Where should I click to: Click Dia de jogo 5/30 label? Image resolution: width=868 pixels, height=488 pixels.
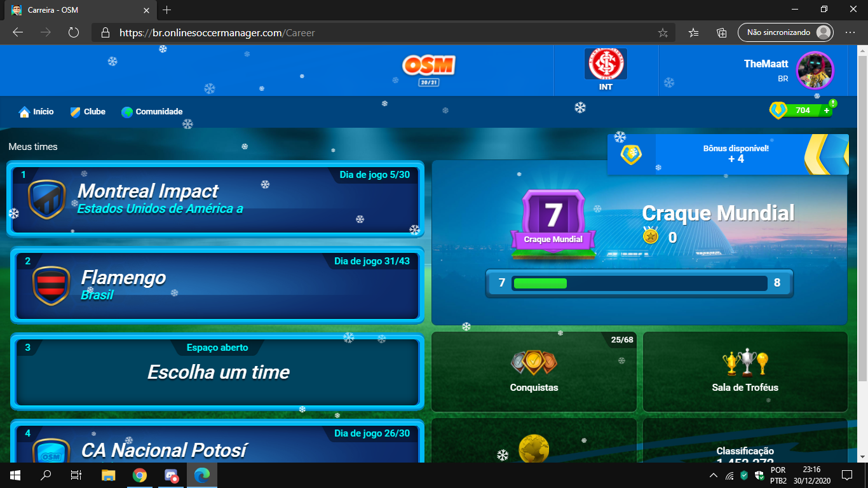point(375,175)
